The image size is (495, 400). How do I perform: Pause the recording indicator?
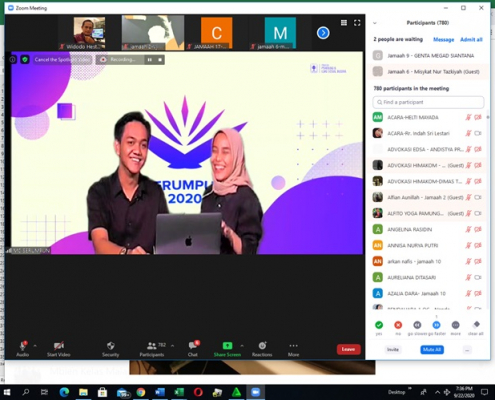[150, 60]
